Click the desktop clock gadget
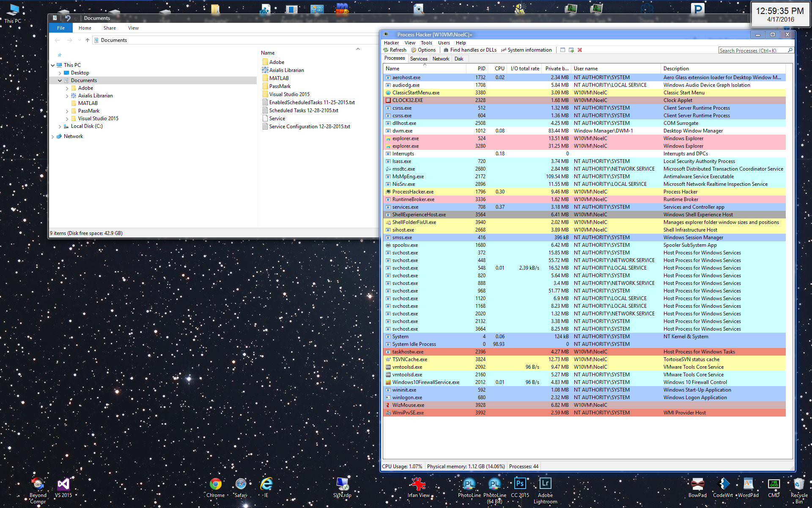 tap(780, 14)
